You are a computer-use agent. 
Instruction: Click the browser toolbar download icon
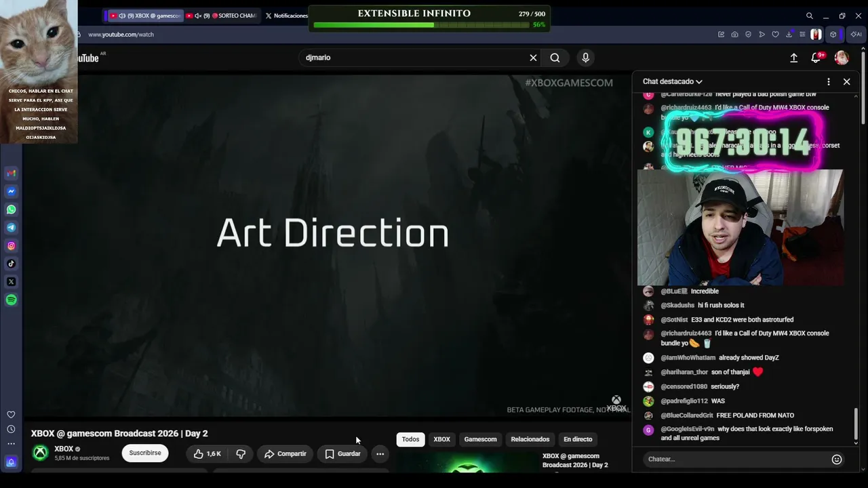(x=789, y=35)
